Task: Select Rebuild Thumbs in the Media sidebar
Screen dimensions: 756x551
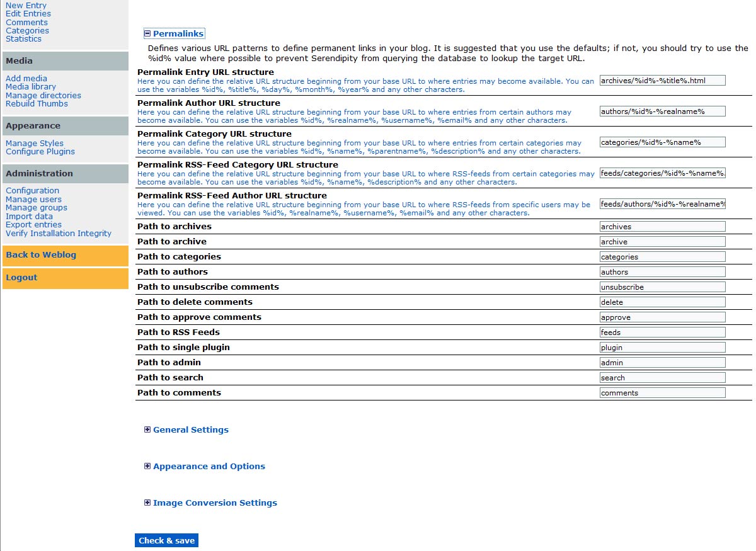Action: [x=36, y=103]
